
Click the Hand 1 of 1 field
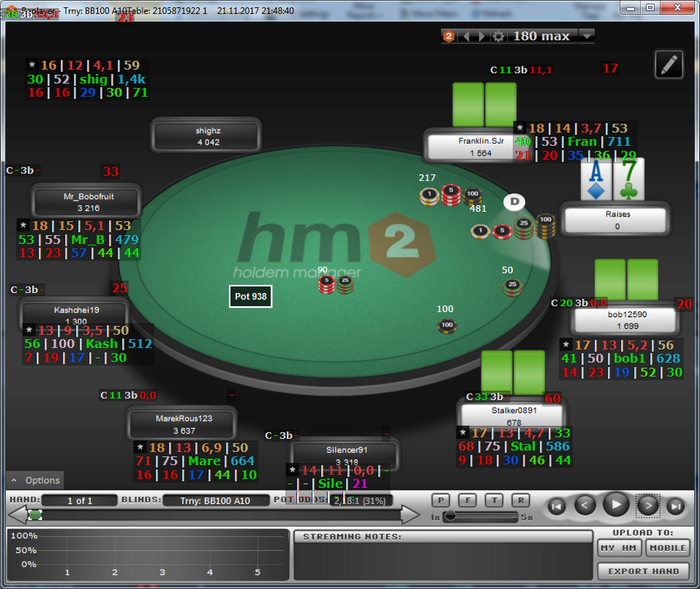coord(80,501)
